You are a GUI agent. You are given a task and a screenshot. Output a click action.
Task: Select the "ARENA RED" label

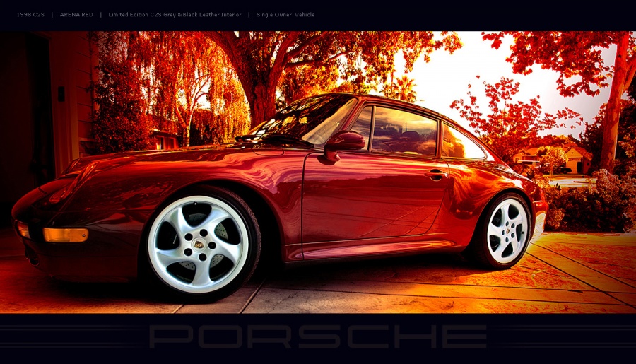pyautogui.click(x=76, y=15)
